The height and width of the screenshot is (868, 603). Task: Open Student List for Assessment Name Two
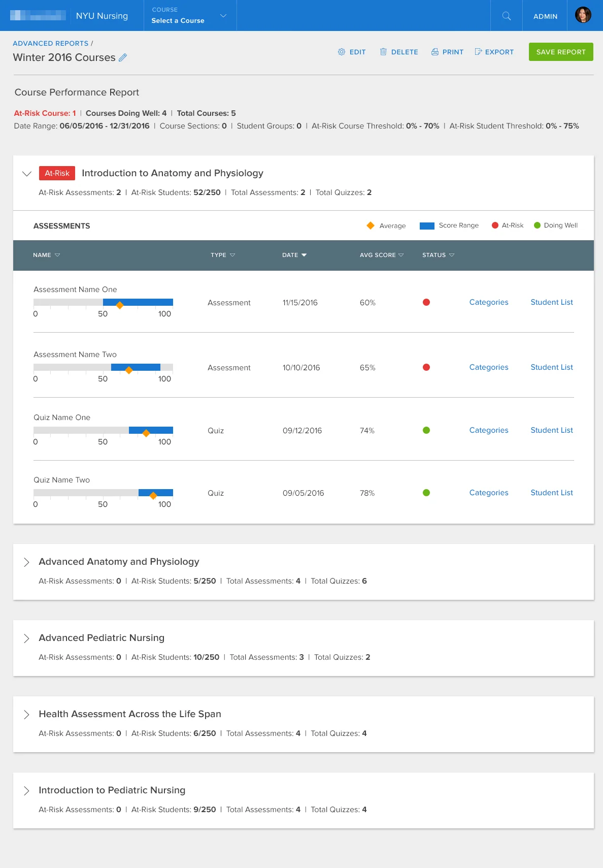pyautogui.click(x=552, y=367)
